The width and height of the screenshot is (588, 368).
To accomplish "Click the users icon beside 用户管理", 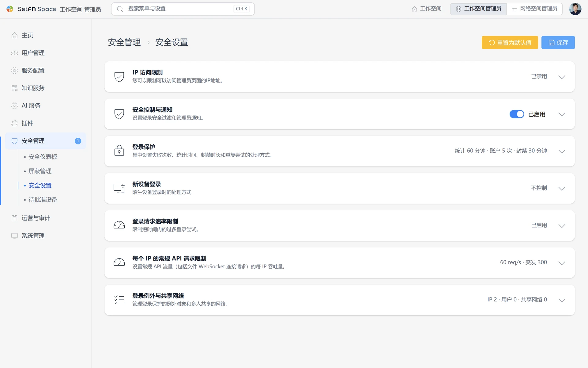I will (x=14, y=53).
